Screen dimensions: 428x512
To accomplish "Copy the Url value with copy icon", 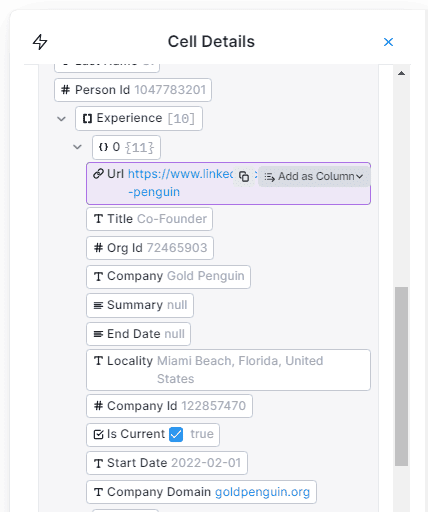I will coord(244,176).
